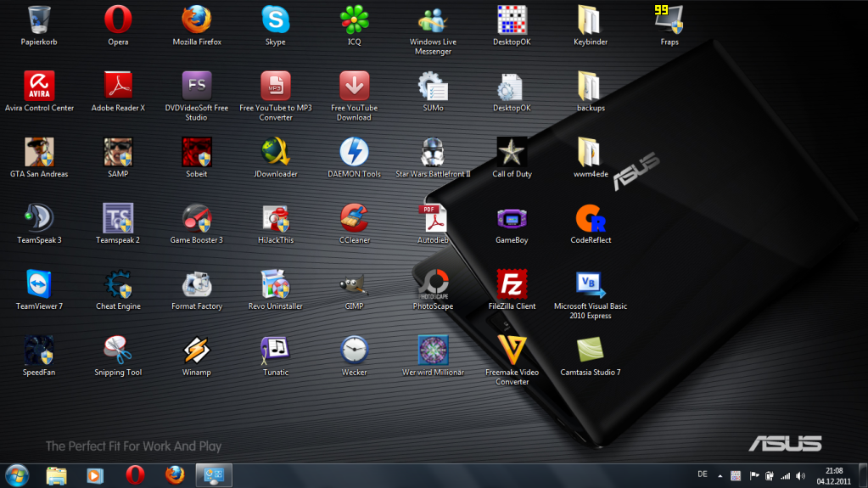Open Game Booster 3

pyautogui.click(x=197, y=224)
